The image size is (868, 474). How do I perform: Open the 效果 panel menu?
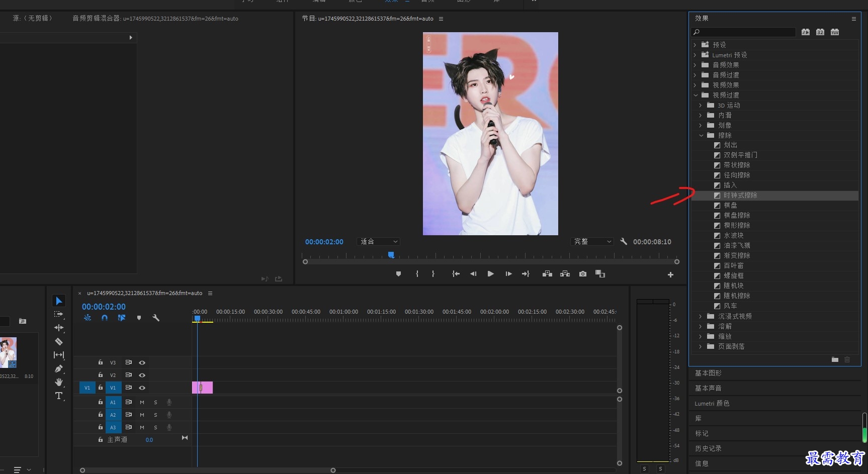pyautogui.click(x=853, y=19)
